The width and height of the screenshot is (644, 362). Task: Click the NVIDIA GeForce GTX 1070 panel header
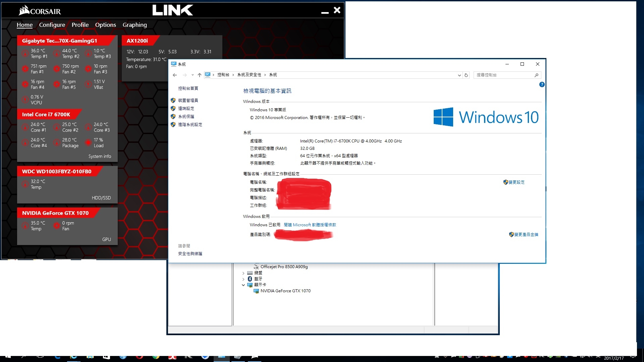[59, 213]
